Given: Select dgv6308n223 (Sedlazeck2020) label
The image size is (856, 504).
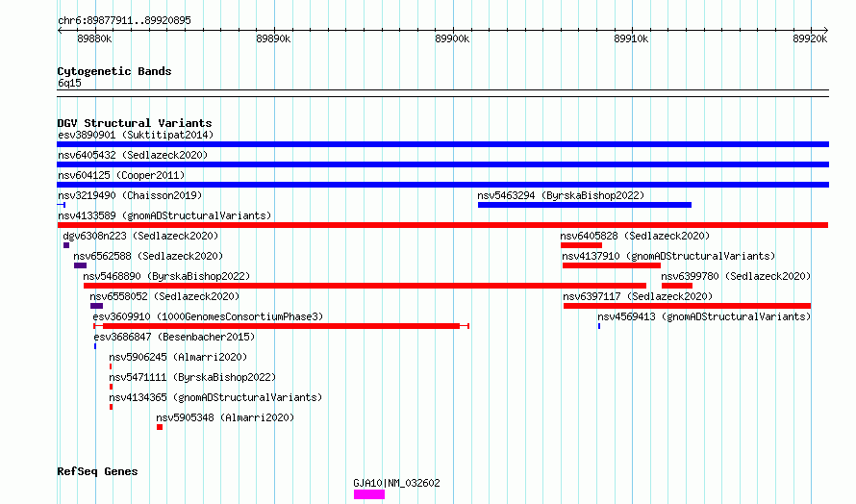Looking at the screenshot, I should (x=140, y=236).
